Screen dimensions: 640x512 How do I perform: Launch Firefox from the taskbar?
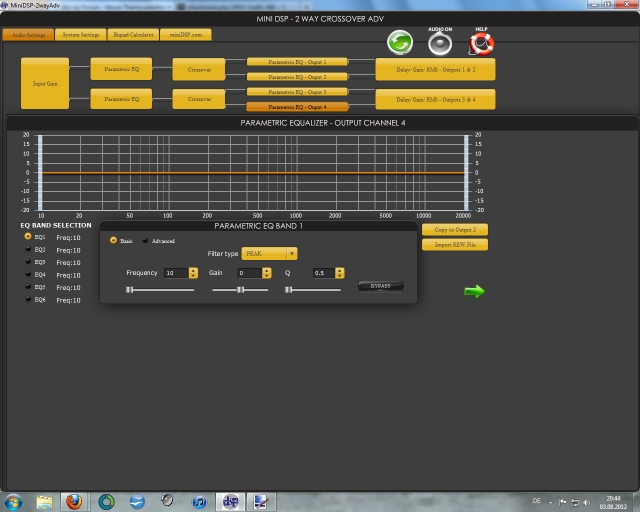coord(74,502)
